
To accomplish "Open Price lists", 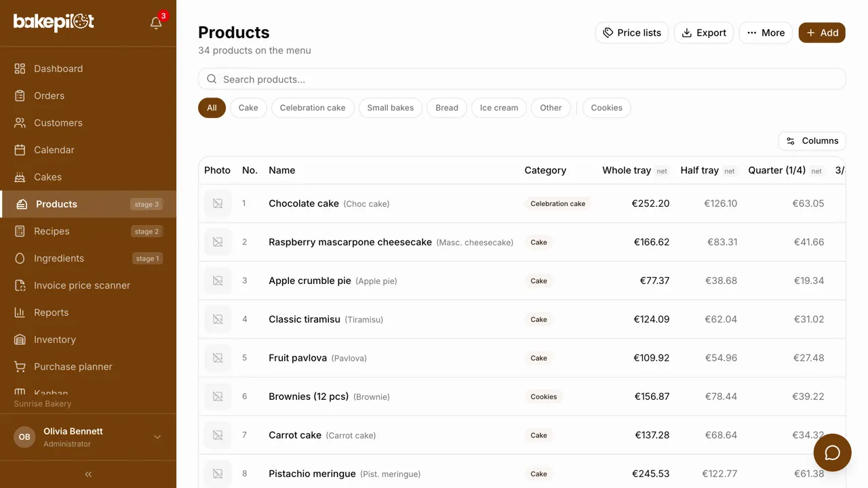I will tap(632, 33).
